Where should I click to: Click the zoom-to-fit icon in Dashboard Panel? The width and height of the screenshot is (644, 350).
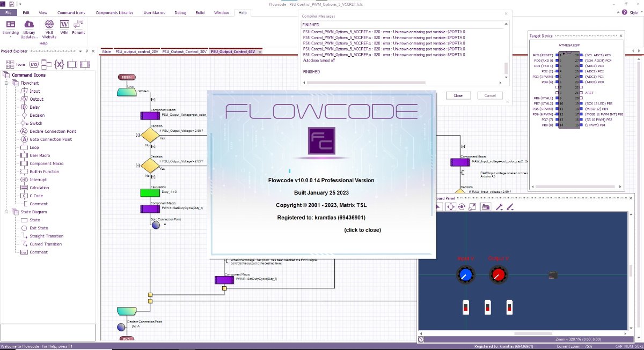(x=473, y=206)
